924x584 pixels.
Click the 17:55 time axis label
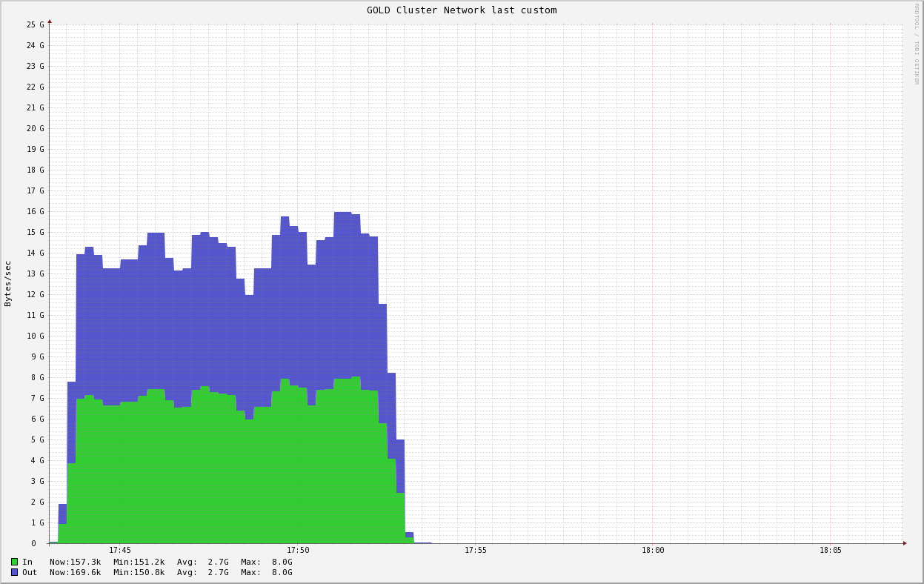476,550
